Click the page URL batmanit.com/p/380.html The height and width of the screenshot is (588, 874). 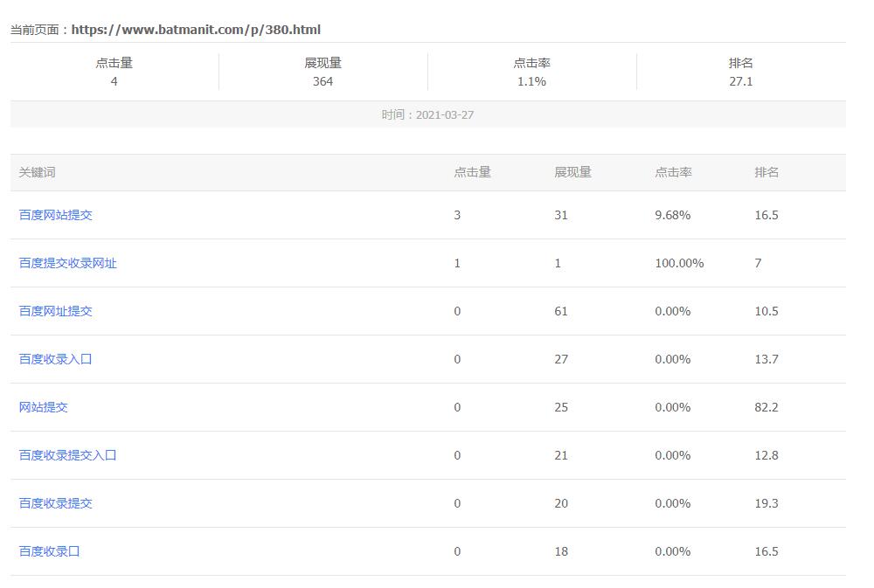(x=196, y=30)
